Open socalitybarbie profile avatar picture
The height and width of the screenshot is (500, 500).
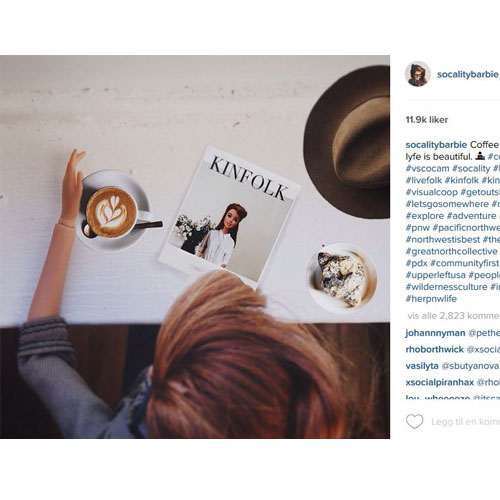click(x=418, y=74)
